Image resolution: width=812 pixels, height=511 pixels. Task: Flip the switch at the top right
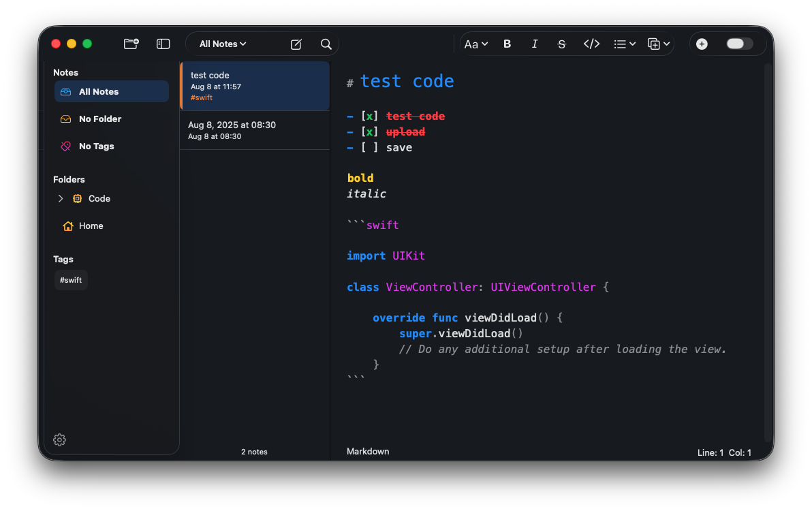[738, 43]
